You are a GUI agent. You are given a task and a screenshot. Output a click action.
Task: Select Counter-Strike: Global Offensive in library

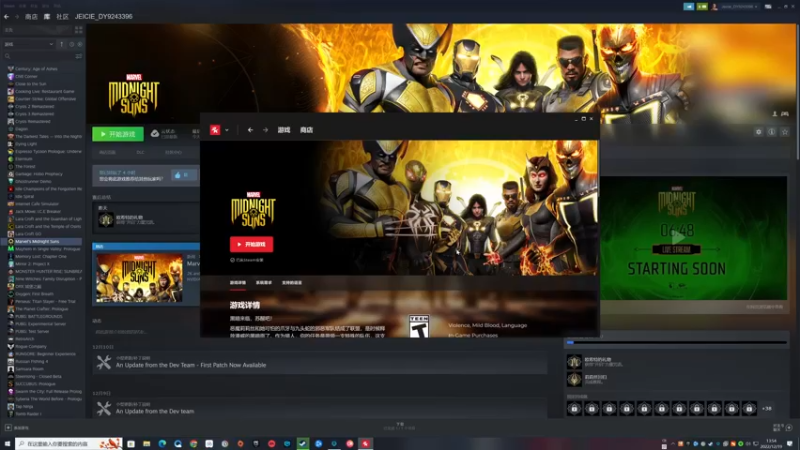click(x=45, y=99)
